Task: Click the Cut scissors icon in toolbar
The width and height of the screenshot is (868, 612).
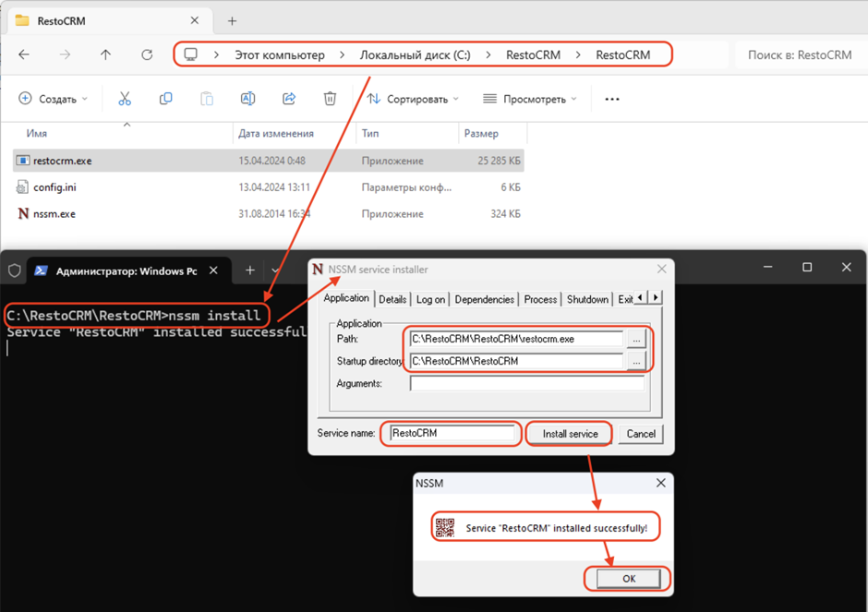Action: tap(125, 99)
